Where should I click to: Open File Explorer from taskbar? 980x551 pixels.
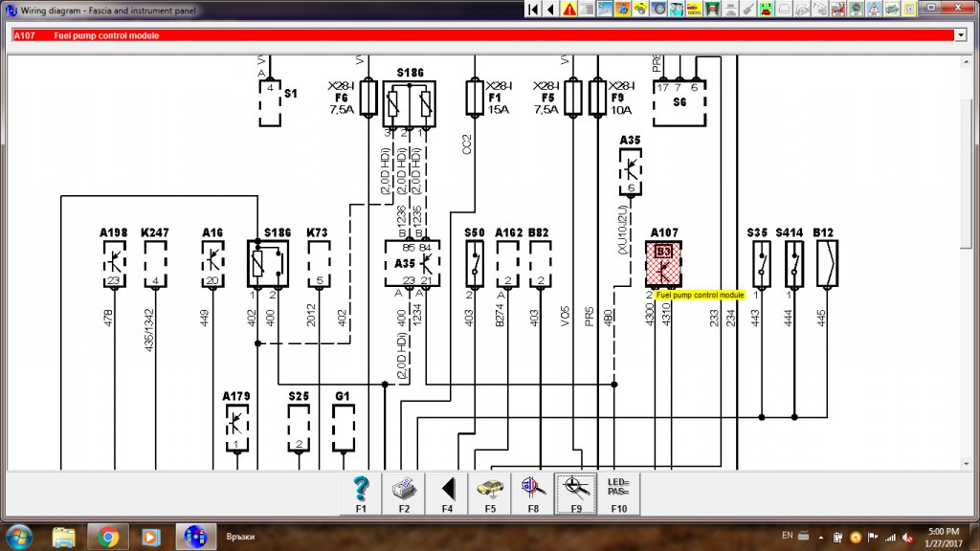click(63, 537)
